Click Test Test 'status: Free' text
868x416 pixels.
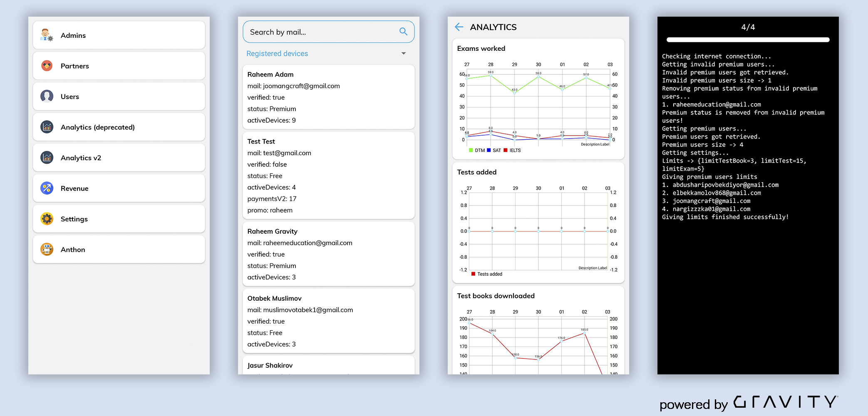tap(265, 176)
